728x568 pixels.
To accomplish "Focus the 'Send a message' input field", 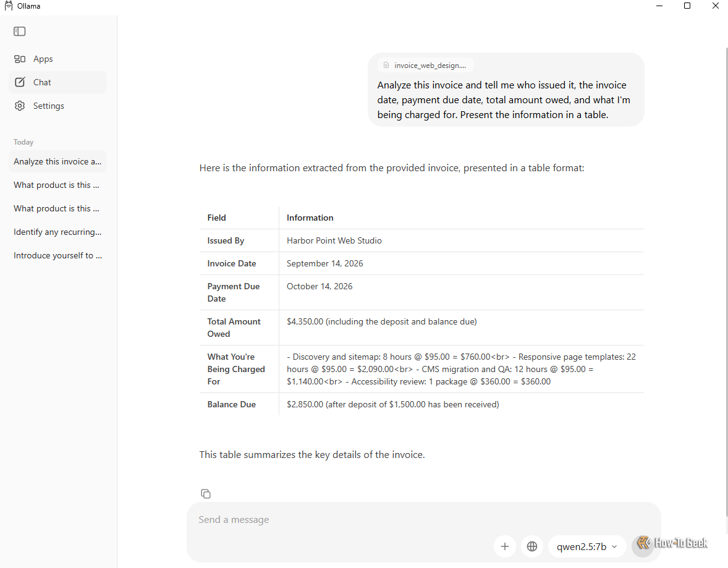I will coord(423,520).
